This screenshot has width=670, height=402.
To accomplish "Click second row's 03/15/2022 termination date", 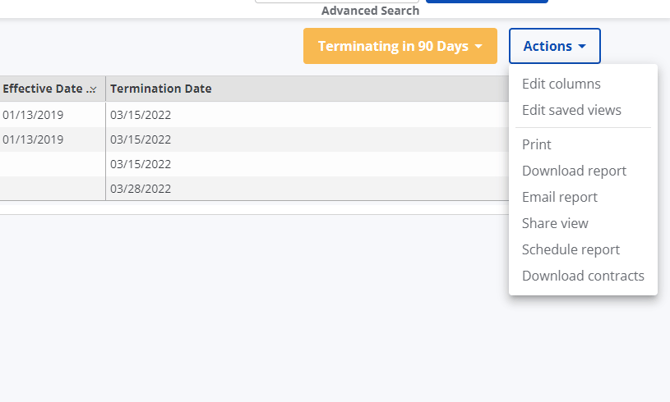I will [140, 140].
